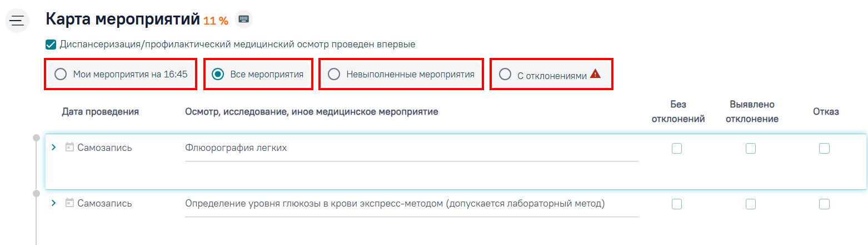Uncheck Диспансеризация проведен впервые checkbox

[51, 45]
